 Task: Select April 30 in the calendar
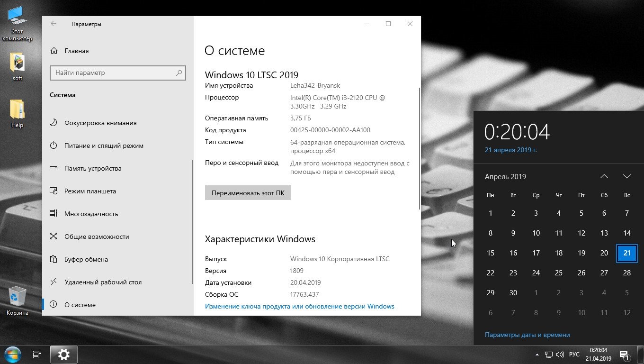pos(513,293)
